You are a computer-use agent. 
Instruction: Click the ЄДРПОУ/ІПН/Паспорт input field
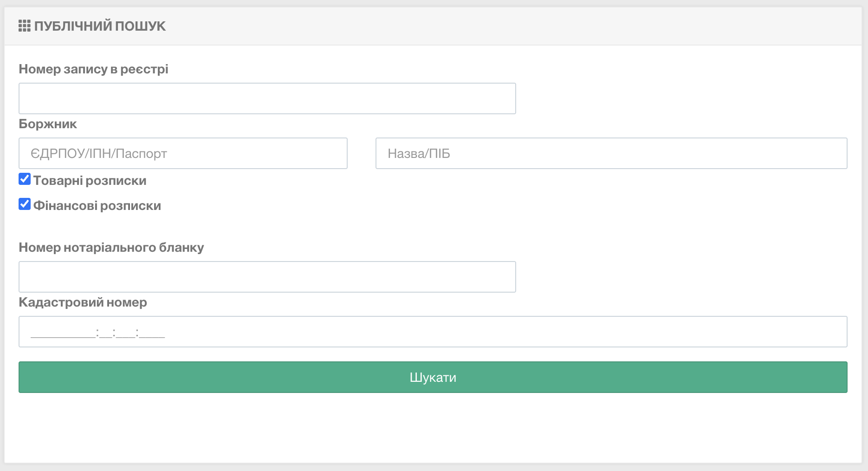[x=183, y=153]
